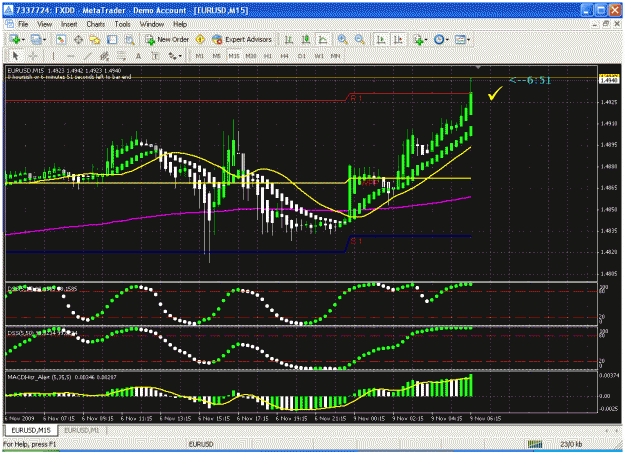
Task: Select the Horizontal Line drawing tool
Action: (x=70, y=56)
